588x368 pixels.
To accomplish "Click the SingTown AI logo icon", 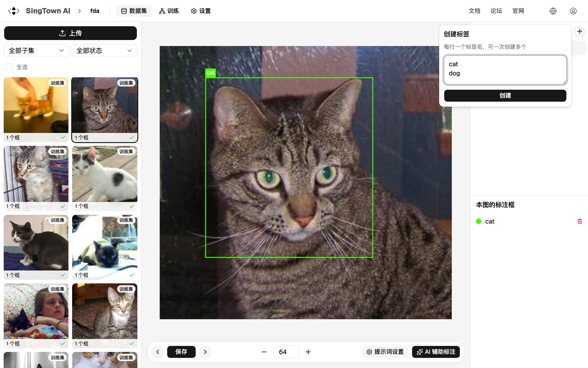I will 14,11.
